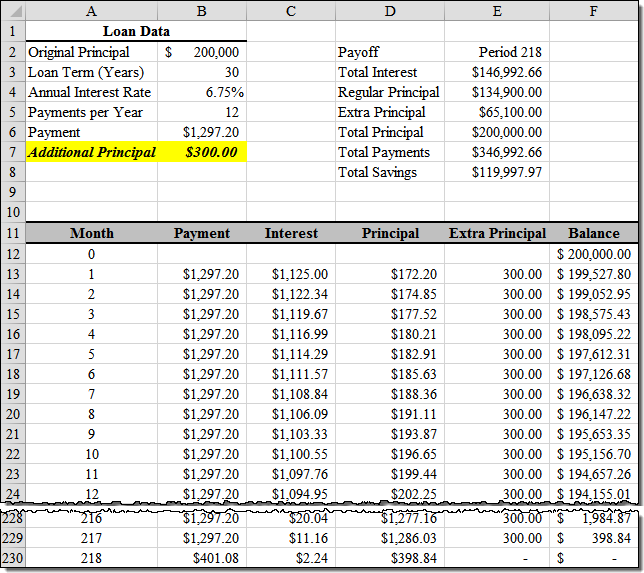Click the 'Payoff' label cell
644x573 pixels.
tap(390, 52)
